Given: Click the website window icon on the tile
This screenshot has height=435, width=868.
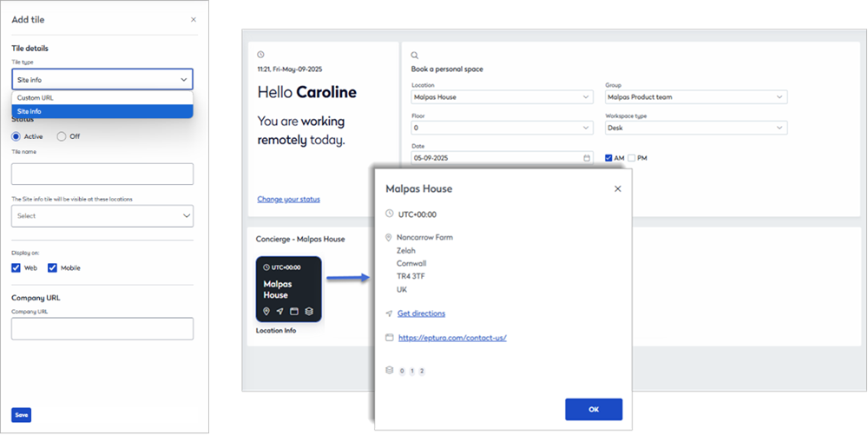Looking at the screenshot, I should point(294,312).
